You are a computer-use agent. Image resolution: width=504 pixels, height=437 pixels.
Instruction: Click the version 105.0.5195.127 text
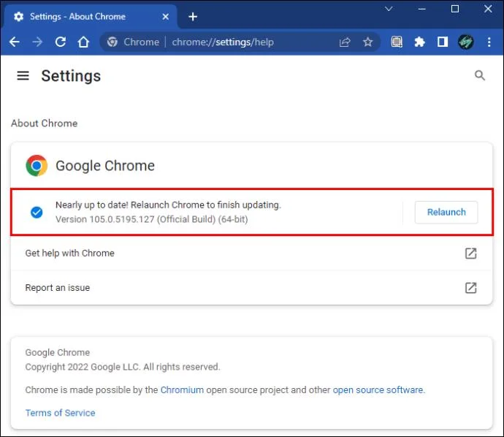click(x=152, y=219)
